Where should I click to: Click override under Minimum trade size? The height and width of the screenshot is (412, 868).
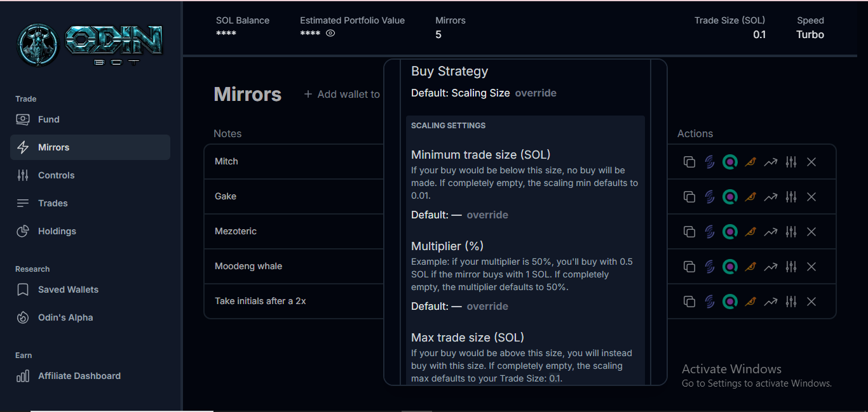[487, 215]
